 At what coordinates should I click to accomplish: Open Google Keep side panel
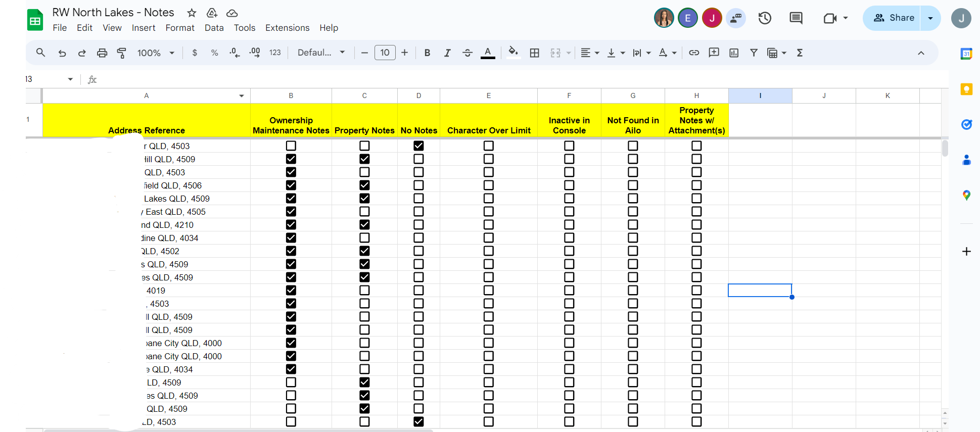tap(966, 89)
